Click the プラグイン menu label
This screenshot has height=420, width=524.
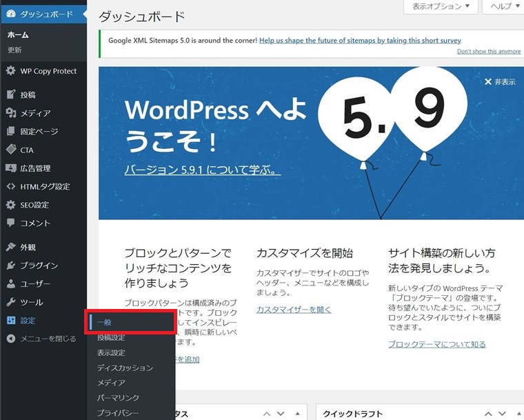pos(39,266)
